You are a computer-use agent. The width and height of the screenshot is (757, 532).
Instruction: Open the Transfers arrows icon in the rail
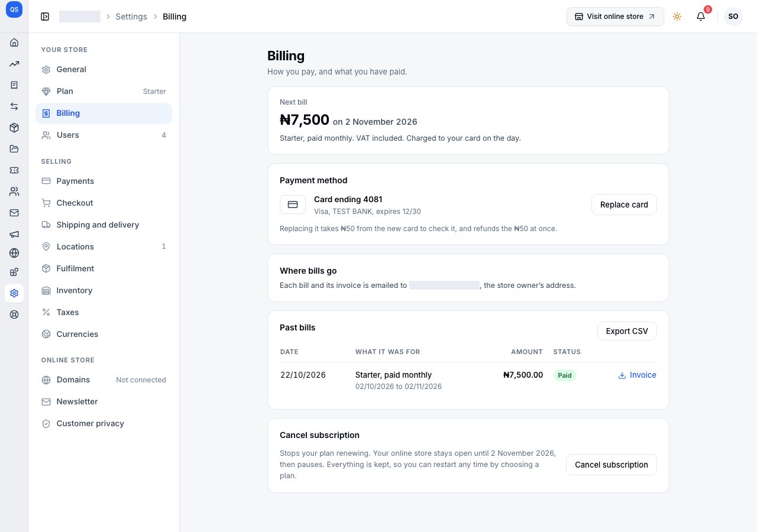pos(14,106)
